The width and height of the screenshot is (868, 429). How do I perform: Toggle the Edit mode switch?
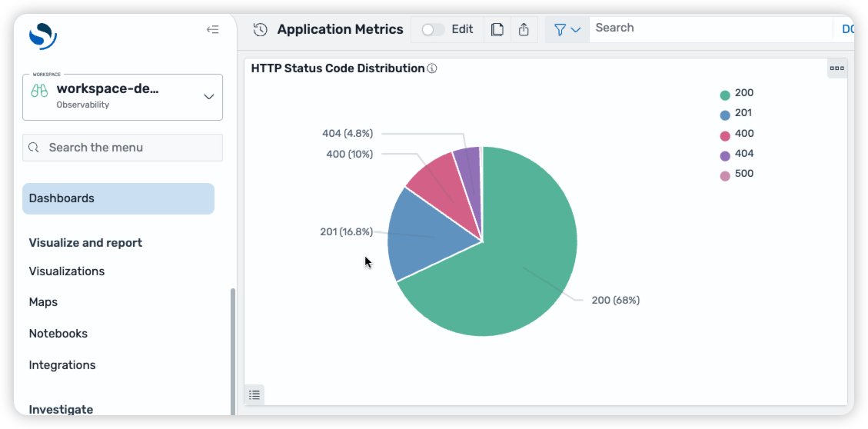tap(433, 30)
